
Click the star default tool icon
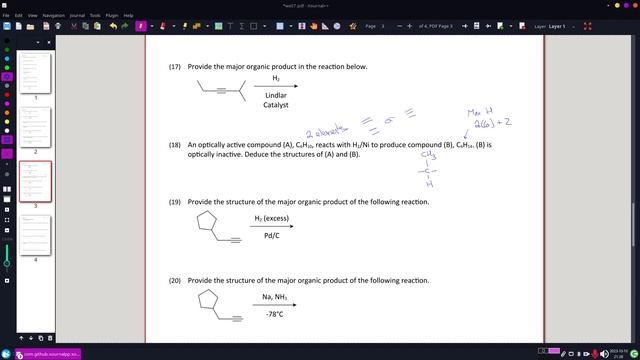[353, 26]
